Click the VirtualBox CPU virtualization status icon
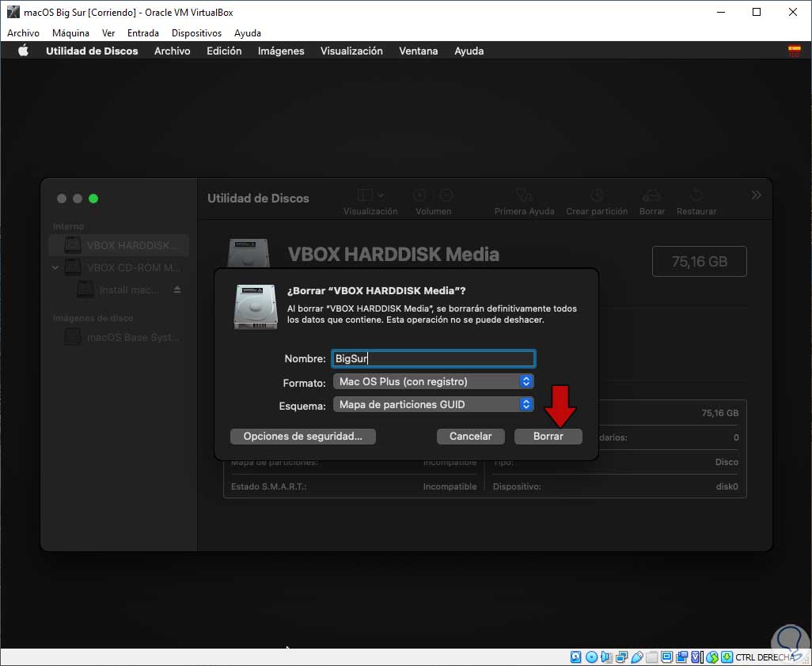Screen dimensions: 812x666 tap(696, 657)
